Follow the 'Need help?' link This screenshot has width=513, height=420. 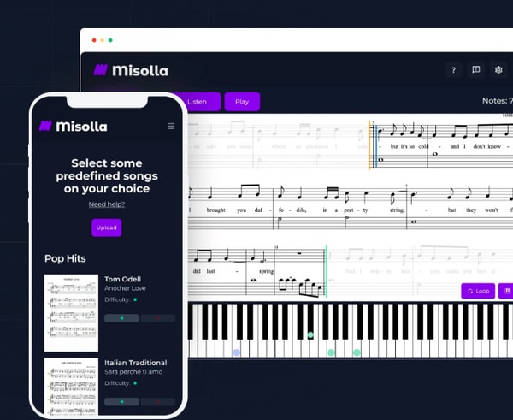click(x=107, y=204)
